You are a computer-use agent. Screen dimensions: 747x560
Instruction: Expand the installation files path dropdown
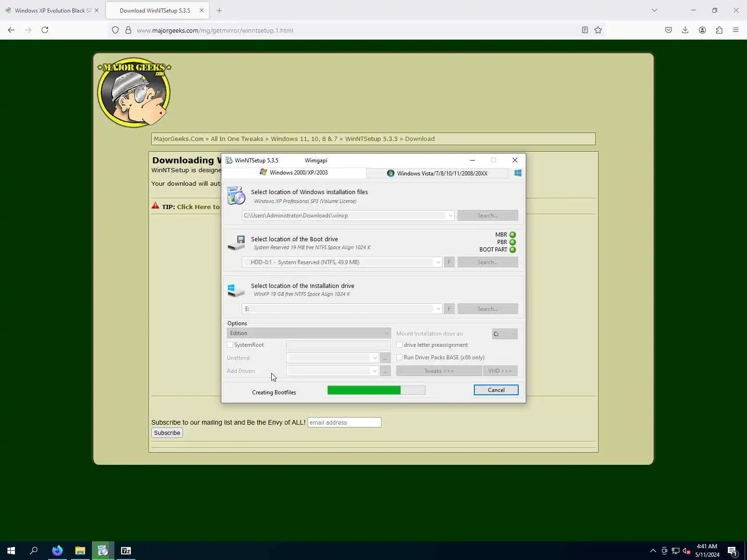(x=450, y=216)
